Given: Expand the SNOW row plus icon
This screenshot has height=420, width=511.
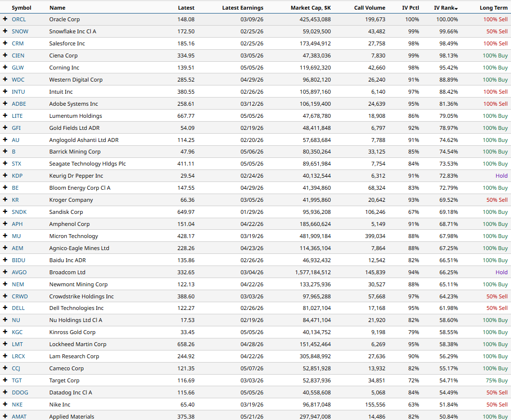Looking at the screenshot, I should point(5,31).
